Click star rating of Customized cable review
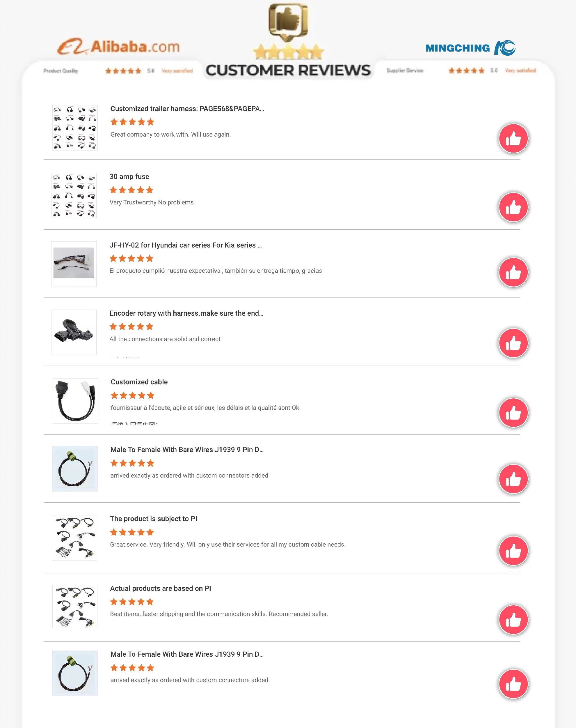576x728 pixels. (x=133, y=395)
